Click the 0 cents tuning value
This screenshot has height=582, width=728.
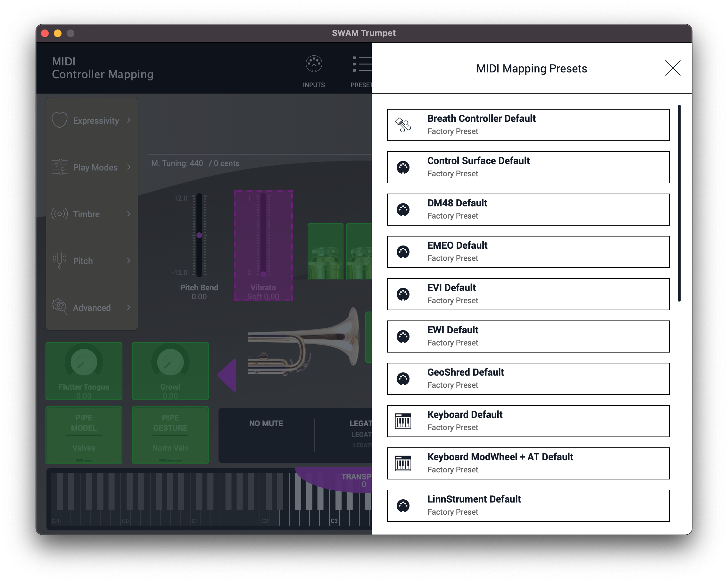(x=227, y=163)
